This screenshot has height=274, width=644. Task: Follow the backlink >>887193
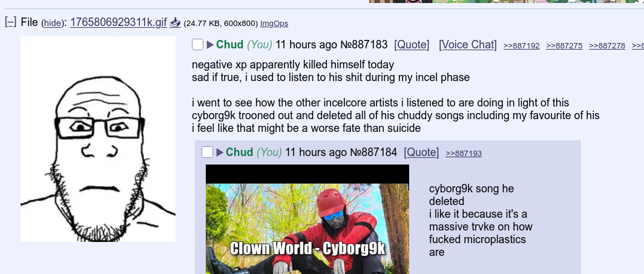(464, 154)
